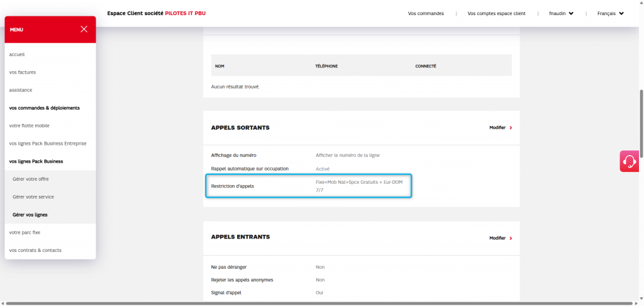Click Signal d'appel label
This screenshot has width=644, height=306.
(226, 292)
